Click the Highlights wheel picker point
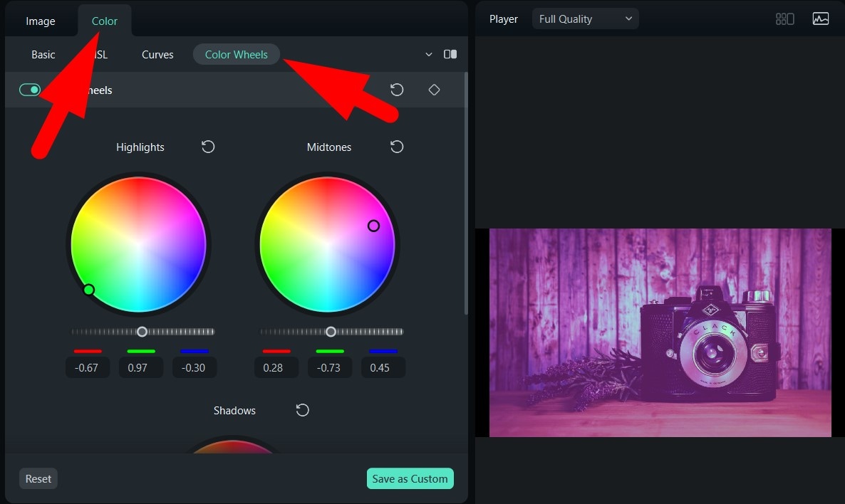The width and height of the screenshot is (845, 504). pos(89,290)
